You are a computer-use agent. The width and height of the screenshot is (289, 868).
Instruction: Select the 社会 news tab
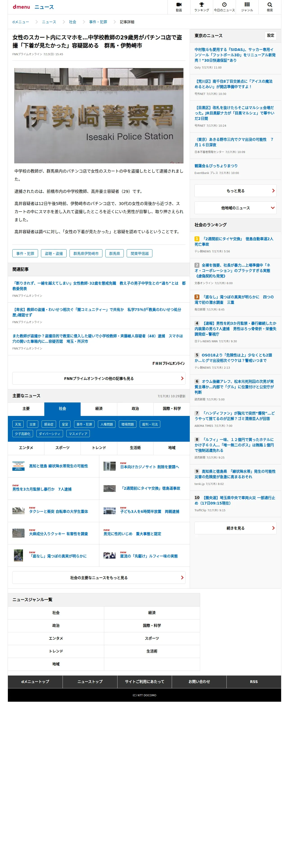pos(62,409)
